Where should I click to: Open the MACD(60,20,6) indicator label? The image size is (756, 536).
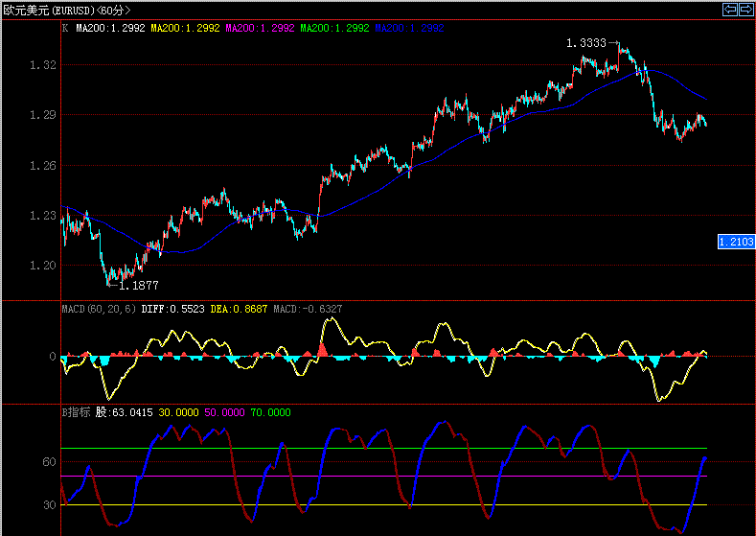pos(99,309)
